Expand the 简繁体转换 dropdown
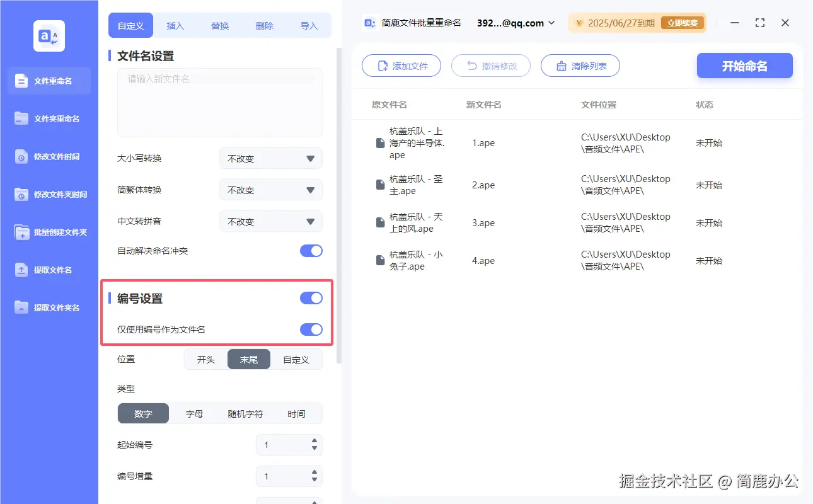 click(x=270, y=190)
